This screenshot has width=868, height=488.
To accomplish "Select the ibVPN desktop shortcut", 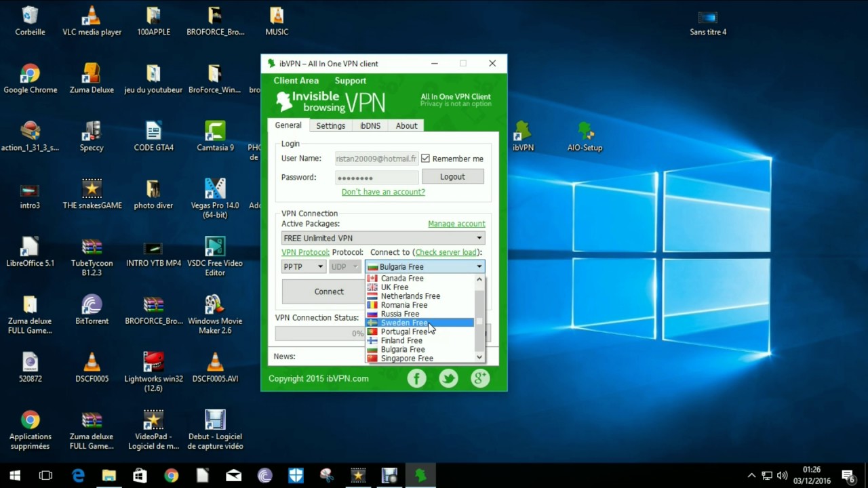I will coord(523,136).
